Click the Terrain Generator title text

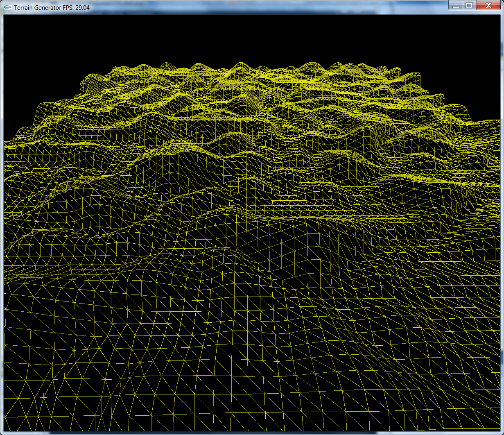[x=37, y=7]
